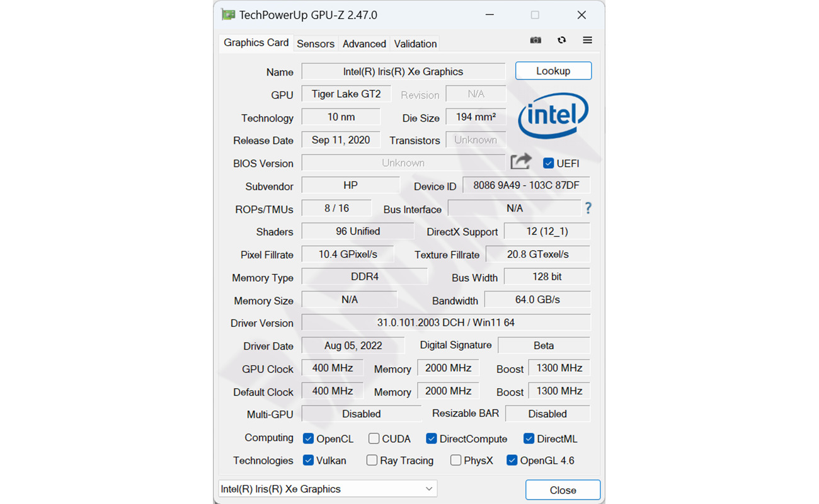Click the BIOS export share icon

[521, 161]
